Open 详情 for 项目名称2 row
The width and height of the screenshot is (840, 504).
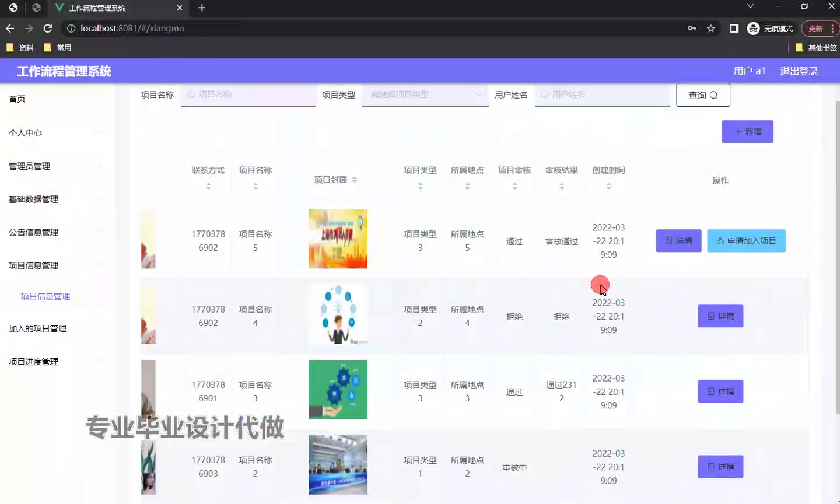coord(720,467)
